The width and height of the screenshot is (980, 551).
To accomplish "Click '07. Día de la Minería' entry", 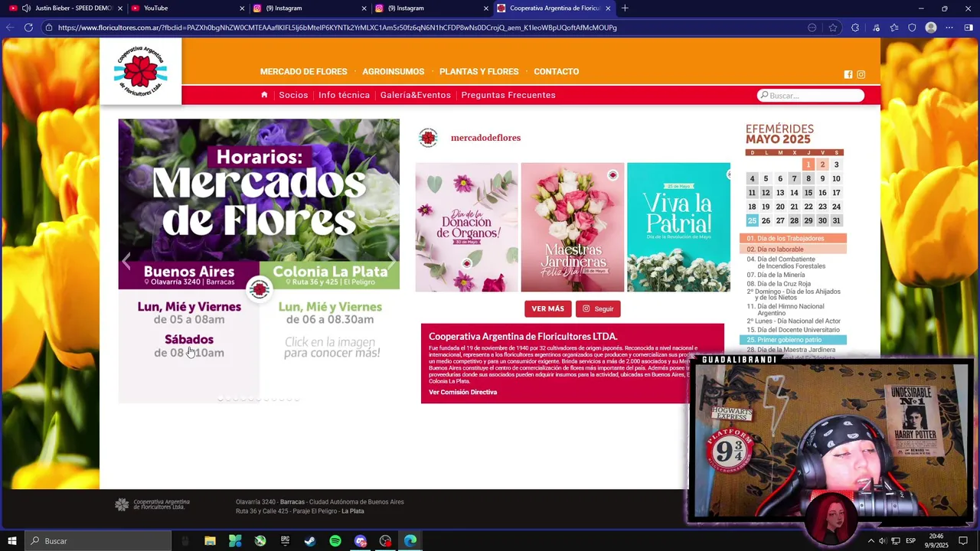I will click(776, 275).
